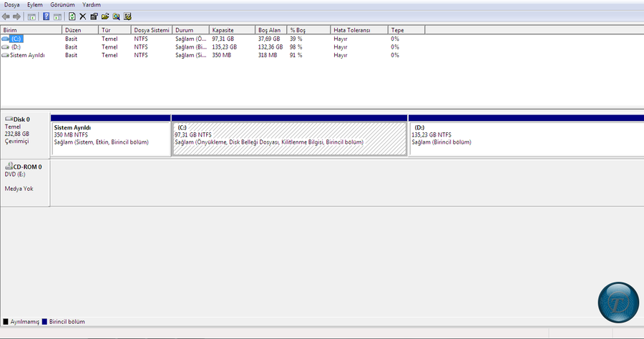
Task: Sort by the Durum column header
Action: tap(190, 30)
